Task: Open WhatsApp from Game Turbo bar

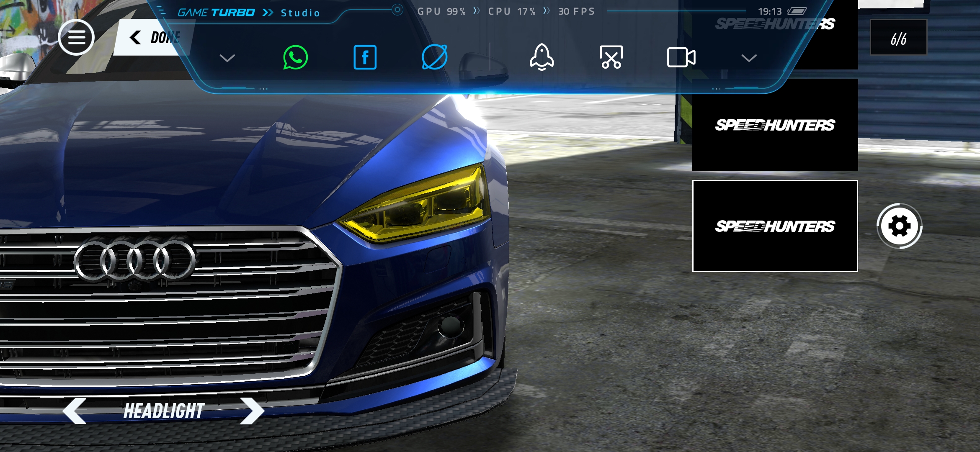Action: tap(295, 57)
